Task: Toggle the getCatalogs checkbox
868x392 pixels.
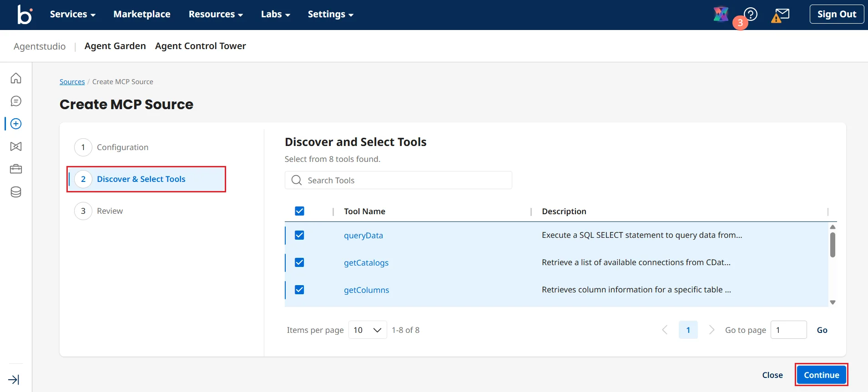Action: point(299,262)
